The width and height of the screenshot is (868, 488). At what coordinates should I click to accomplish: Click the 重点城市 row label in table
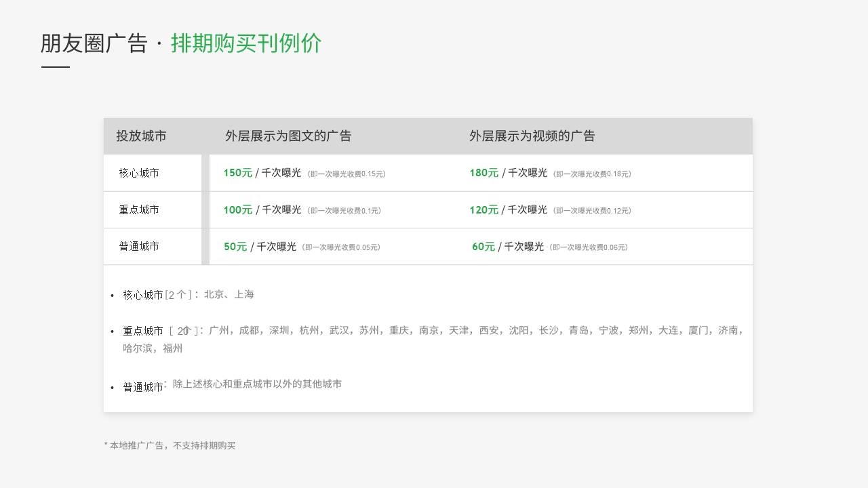click(139, 210)
